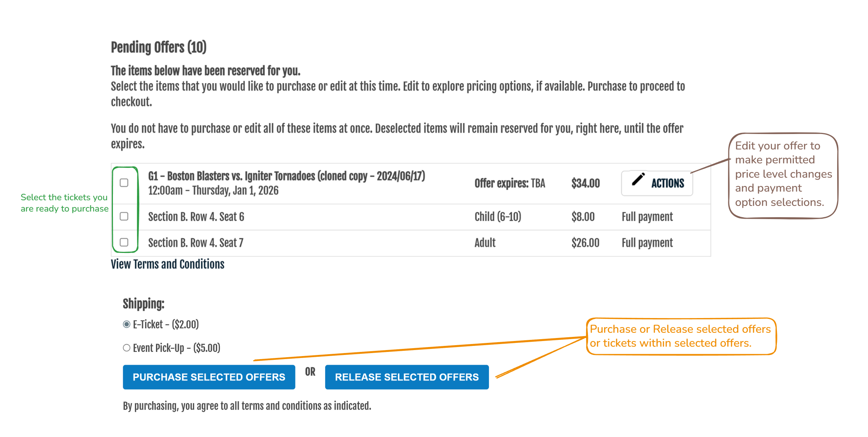This screenshot has width=868, height=437.
Task: Check the G1 Boston Blasters offer checkbox
Action: (124, 183)
